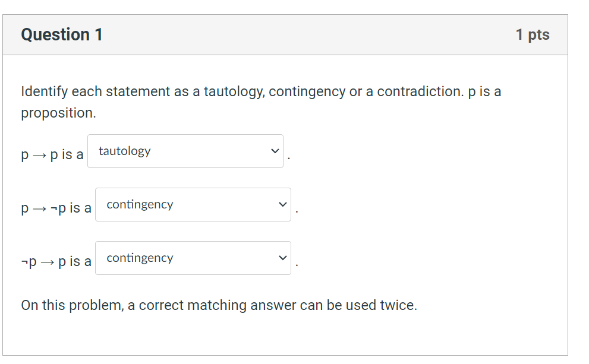Click the statement text p → ¬p is a
The height and width of the screenshot is (364, 589).
coord(56,208)
